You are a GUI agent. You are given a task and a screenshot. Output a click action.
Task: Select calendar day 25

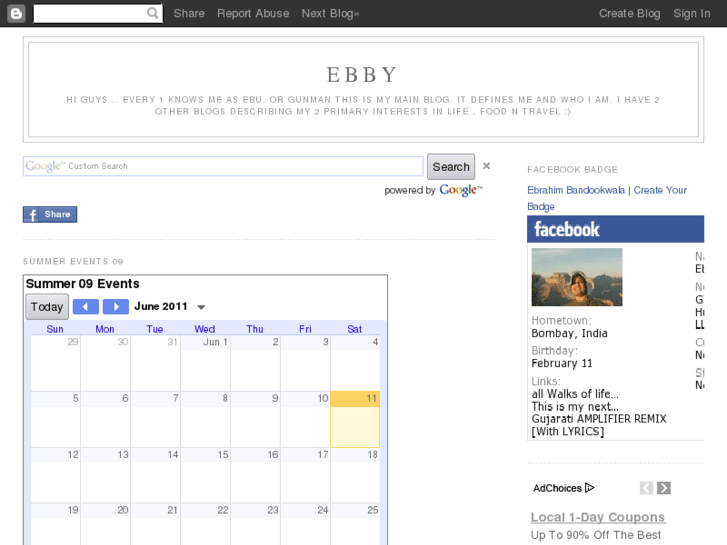point(355,524)
